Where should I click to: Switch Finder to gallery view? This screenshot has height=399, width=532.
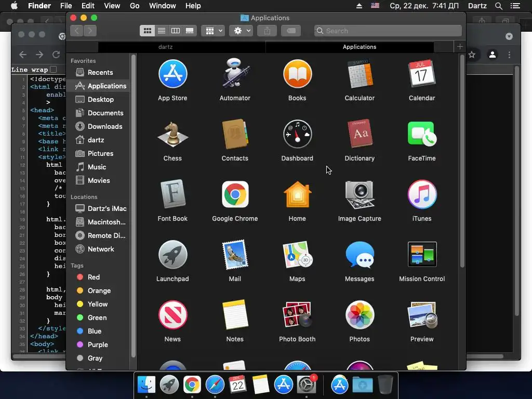(x=190, y=31)
